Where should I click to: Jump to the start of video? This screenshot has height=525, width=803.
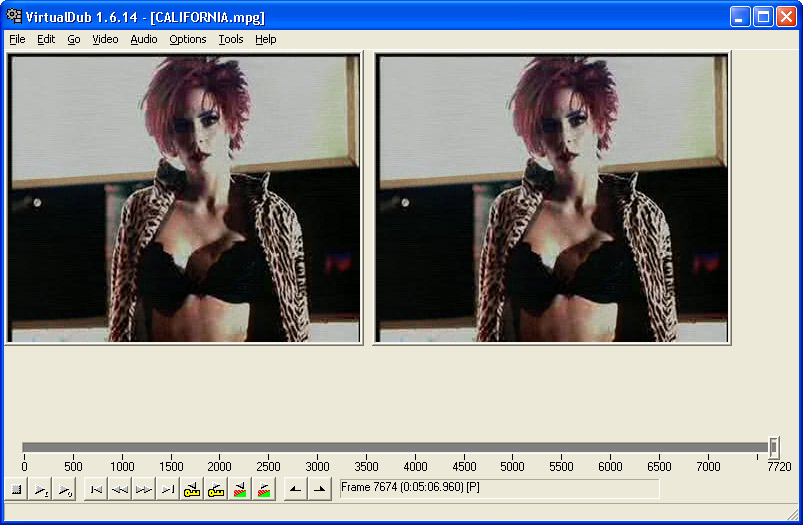(x=95, y=490)
